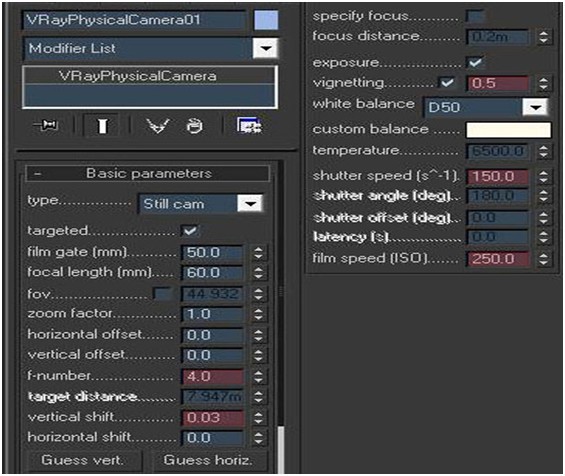
Task: Click the film speed ISO value field
Action: click(498, 259)
